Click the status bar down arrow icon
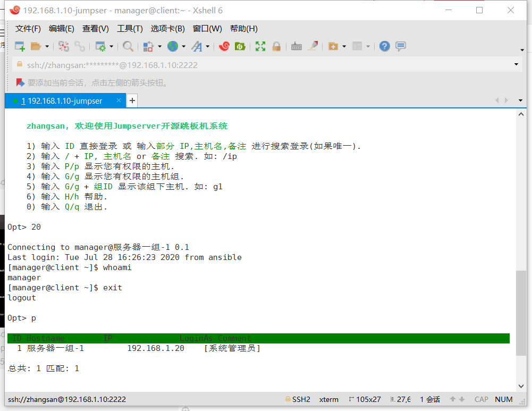 (462, 399)
